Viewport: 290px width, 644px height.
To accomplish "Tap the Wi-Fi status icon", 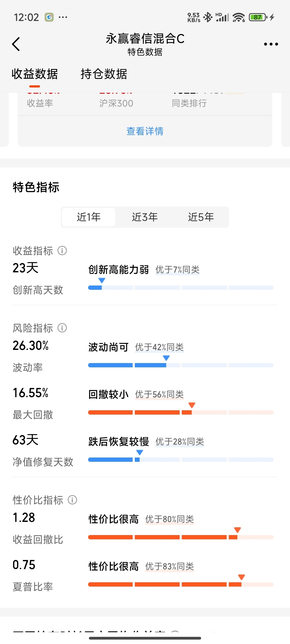I will click(x=239, y=17).
